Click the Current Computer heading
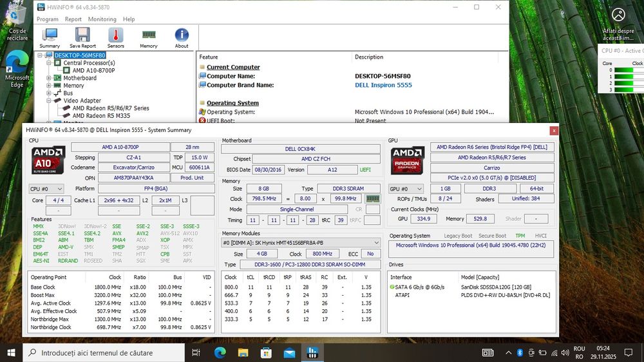 (233, 67)
